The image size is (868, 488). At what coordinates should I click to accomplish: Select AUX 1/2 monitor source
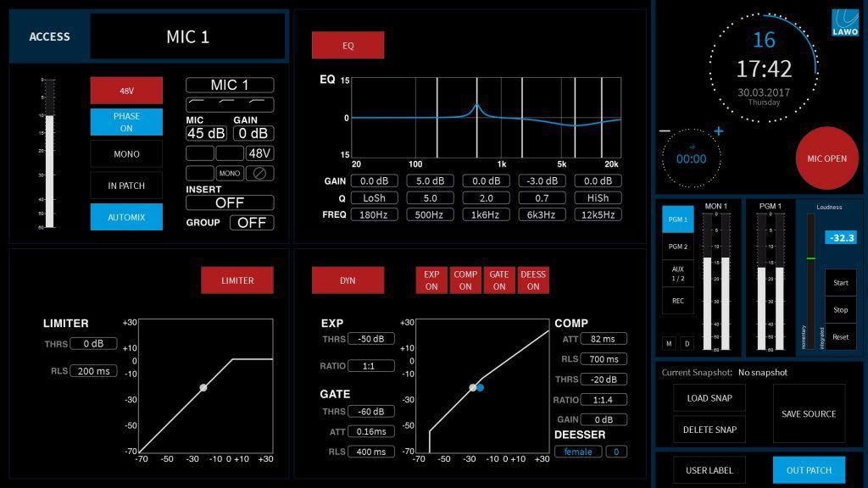677,274
